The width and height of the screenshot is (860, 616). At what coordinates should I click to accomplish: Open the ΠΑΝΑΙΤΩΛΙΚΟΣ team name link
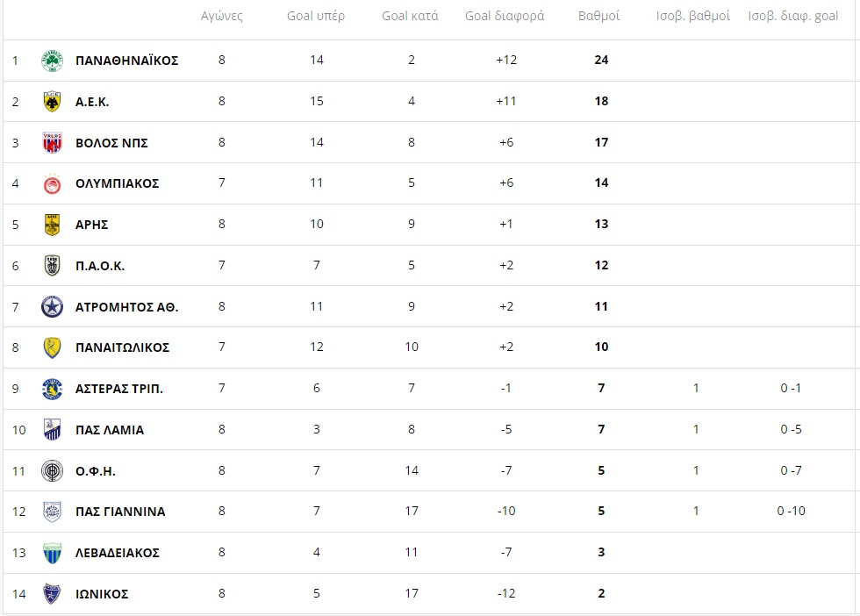[122, 347]
